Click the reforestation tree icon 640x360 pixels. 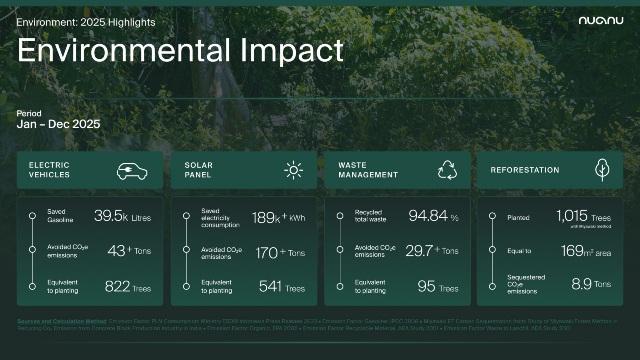[x=602, y=170]
